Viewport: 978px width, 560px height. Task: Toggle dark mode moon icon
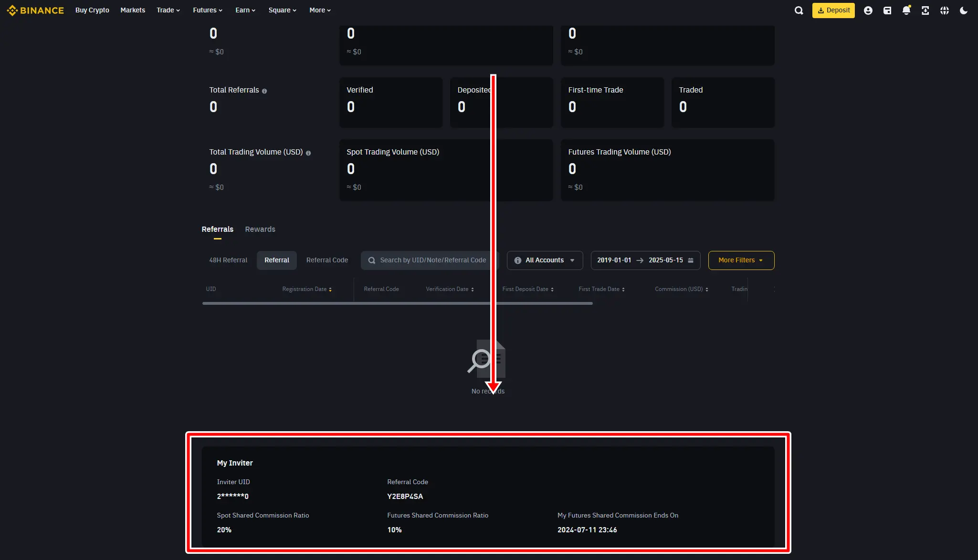[963, 10]
